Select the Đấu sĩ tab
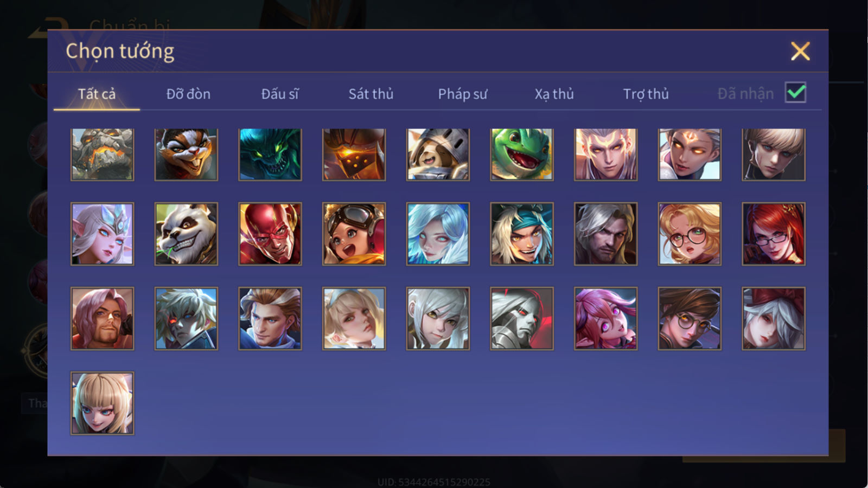The image size is (868, 488). click(279, 94)
